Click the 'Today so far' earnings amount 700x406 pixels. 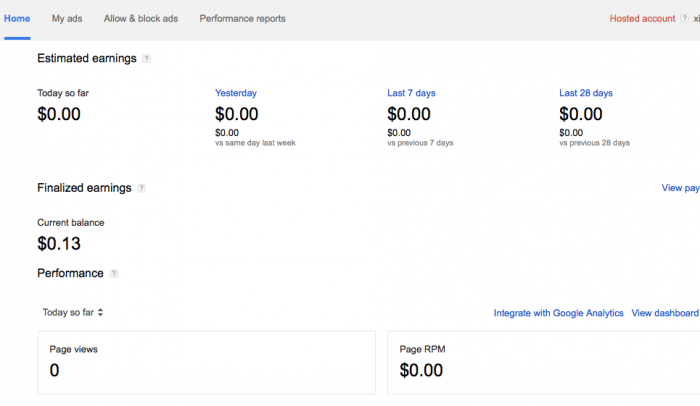59,114
